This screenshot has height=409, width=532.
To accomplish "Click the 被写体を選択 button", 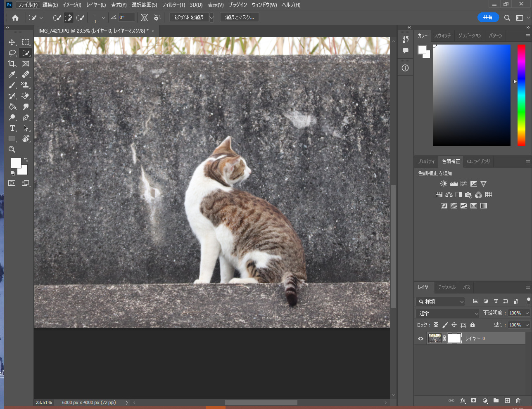I will pos(189,17).
